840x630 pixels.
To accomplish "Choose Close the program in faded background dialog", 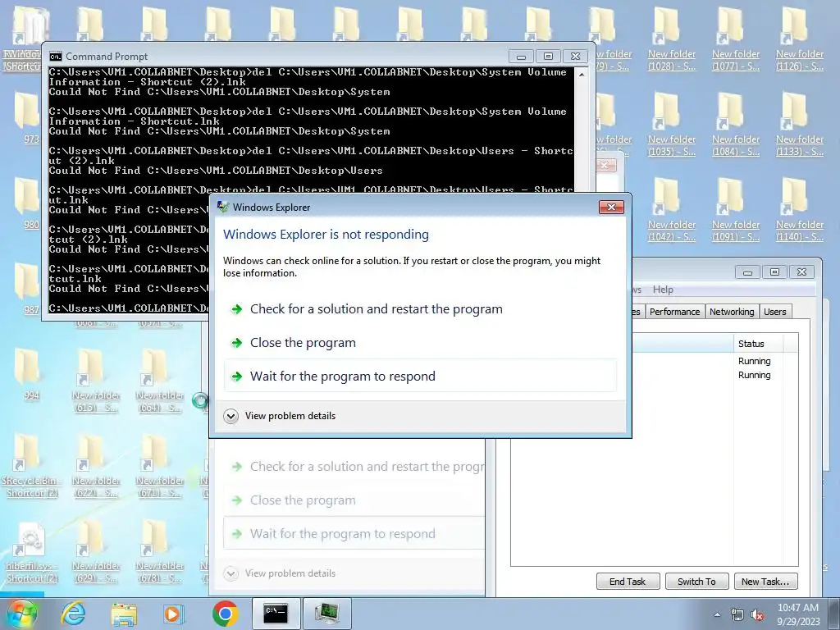I will (354, 500).
